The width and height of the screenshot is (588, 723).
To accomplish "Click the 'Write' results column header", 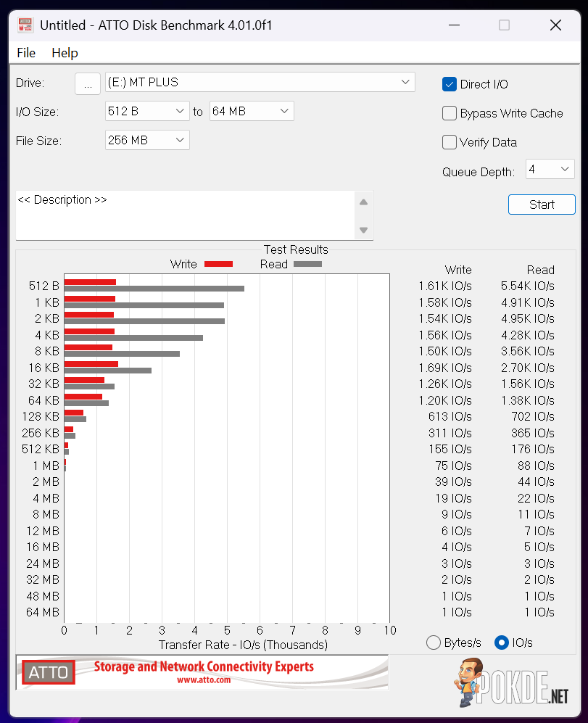I will [458, 270].
